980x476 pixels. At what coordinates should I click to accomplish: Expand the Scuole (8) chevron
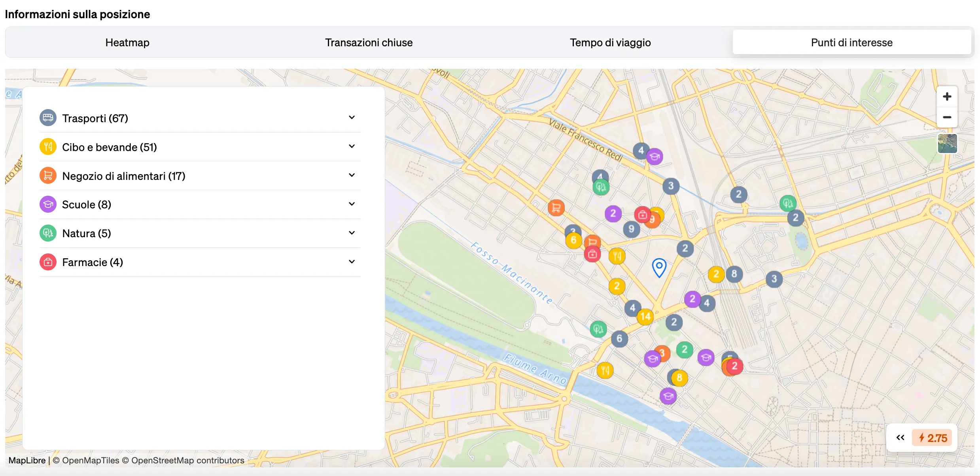point(352,204)
